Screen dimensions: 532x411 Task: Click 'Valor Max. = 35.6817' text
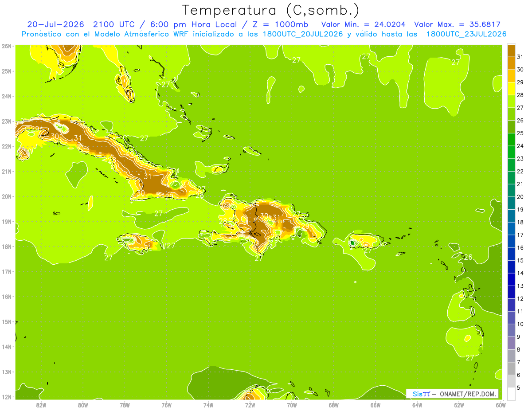pos(457,24)
